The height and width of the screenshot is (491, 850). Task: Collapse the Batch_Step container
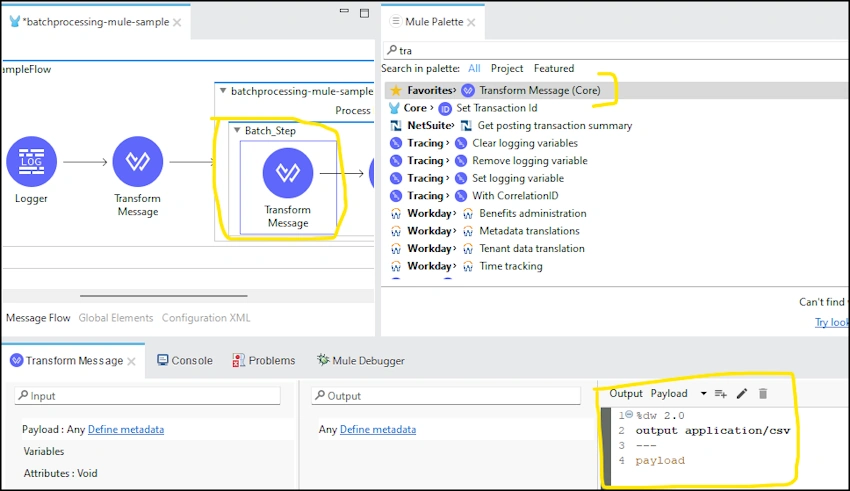[x=237, y=131]
